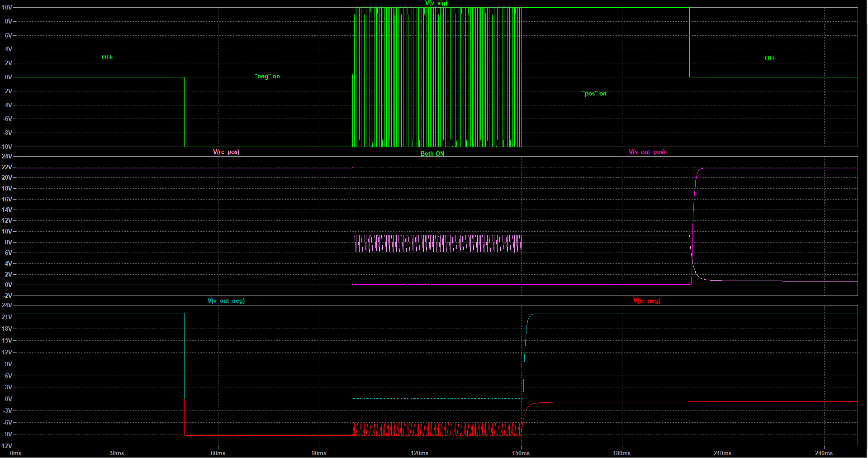The image size is (868, 458).
Task: Click the 210ms time axis label
Action: (723, 453)
